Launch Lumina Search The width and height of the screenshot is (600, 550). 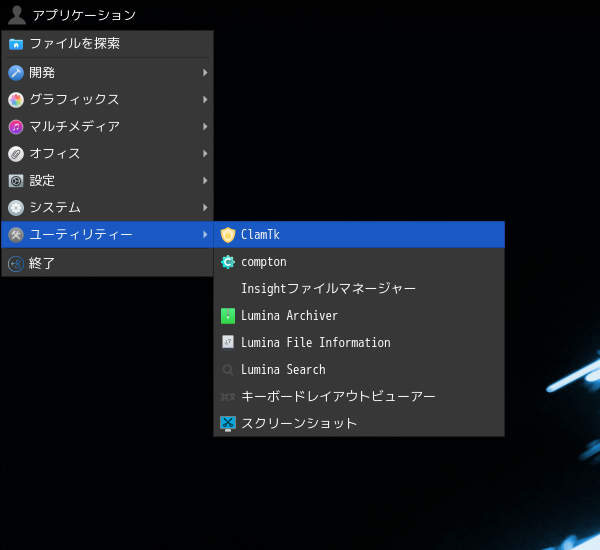[359, 370]
